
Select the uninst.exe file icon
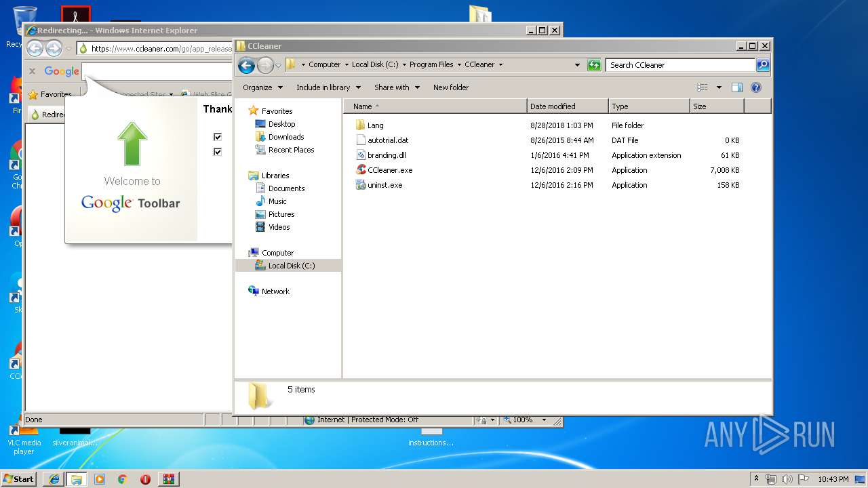point(361,185)
